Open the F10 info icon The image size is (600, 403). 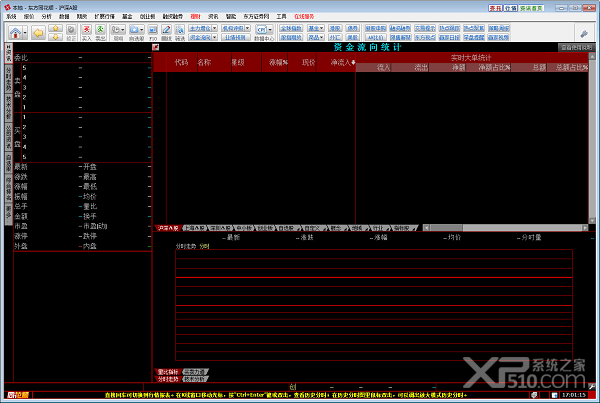(x=153, y=29)
